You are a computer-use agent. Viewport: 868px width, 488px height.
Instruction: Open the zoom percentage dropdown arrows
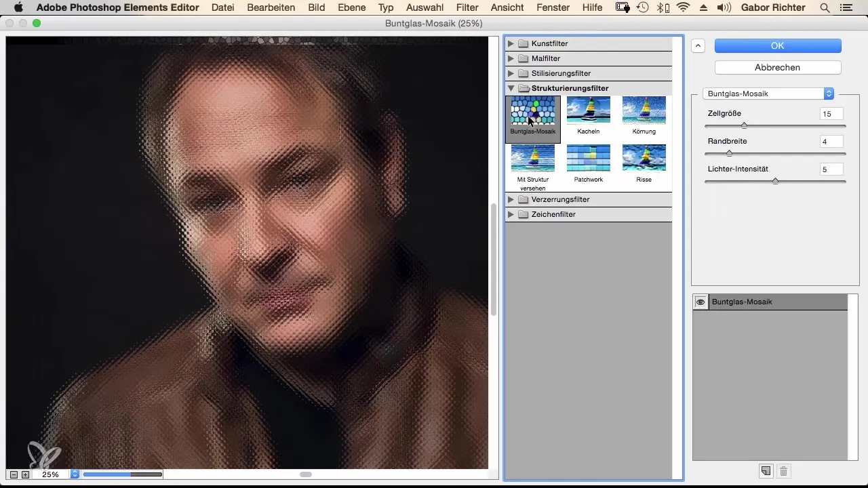tap(75, 474)
